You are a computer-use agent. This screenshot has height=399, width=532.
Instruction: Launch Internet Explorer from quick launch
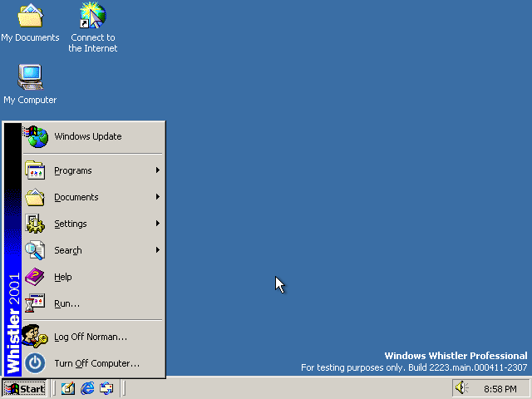click(87, 388)
